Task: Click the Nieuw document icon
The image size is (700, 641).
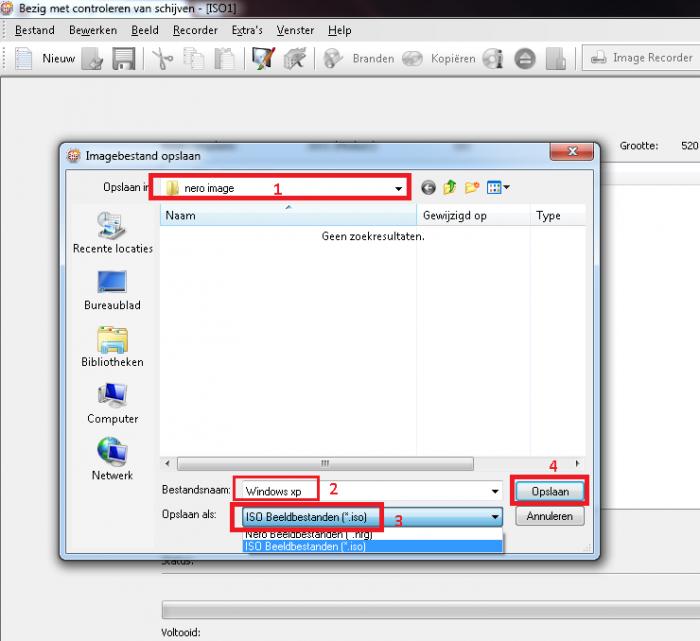Action: click(x=23, y=58)
